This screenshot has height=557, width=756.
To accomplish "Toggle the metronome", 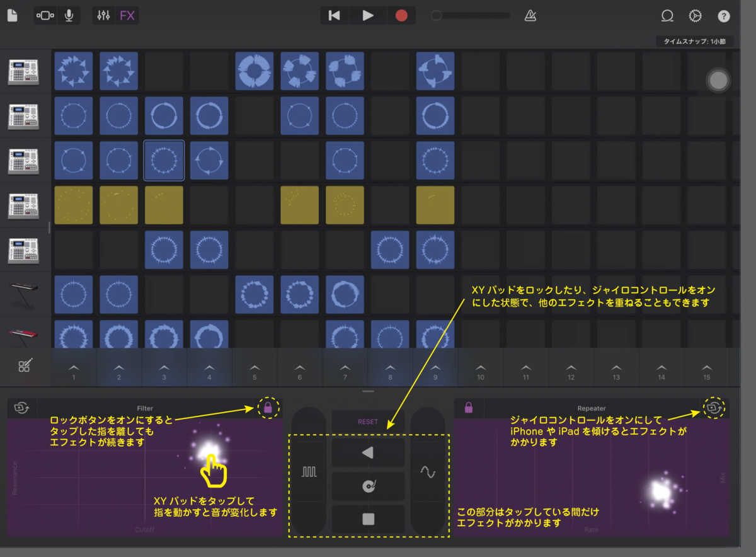I will click(530, 16).
